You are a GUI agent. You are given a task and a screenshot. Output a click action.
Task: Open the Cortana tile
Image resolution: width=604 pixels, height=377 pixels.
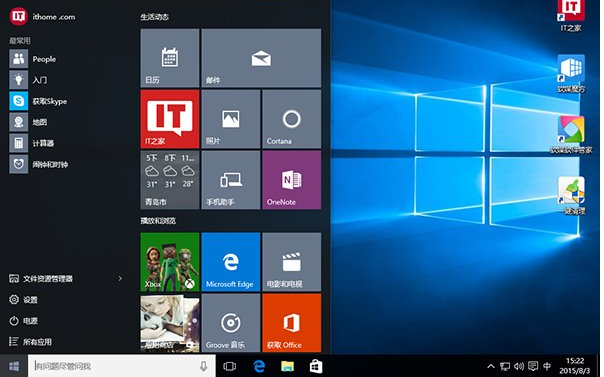click(x=292, y=119)
